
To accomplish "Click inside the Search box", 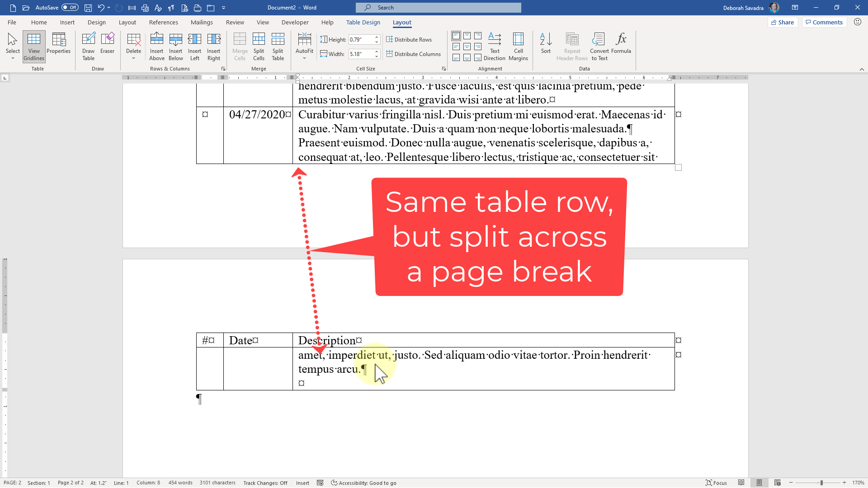I will (x=438, y=7).
